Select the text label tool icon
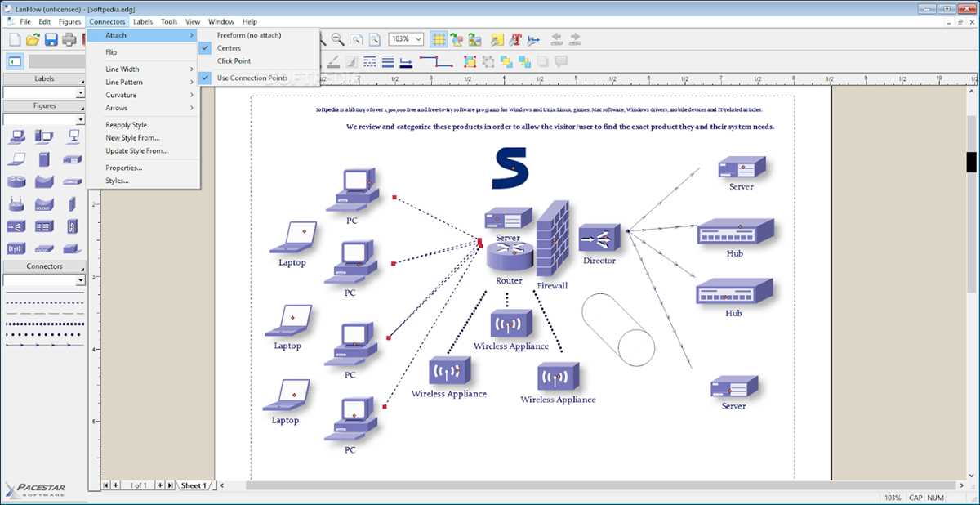The width and height of the screenshot is (980, 505). (x=515, y=39)
